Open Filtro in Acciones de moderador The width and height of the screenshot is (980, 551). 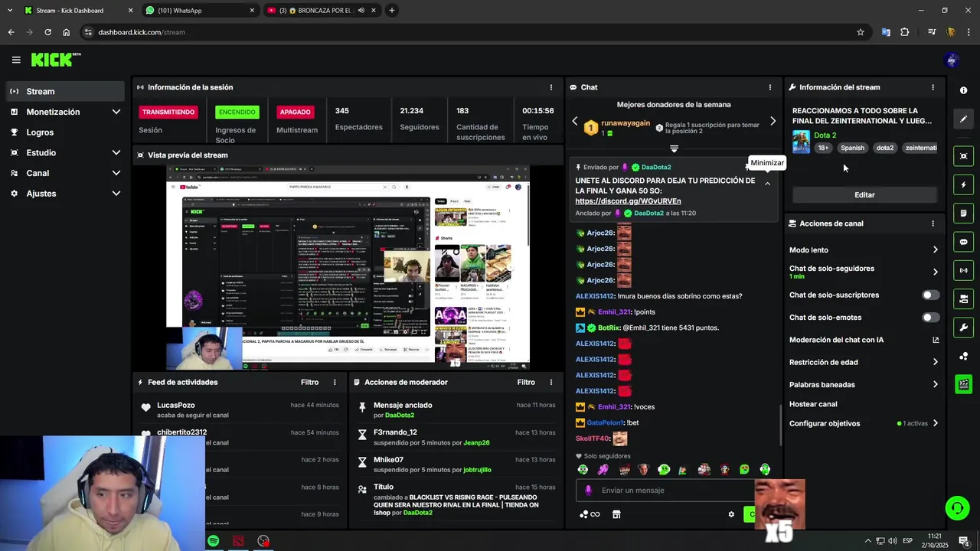[526, 382]
